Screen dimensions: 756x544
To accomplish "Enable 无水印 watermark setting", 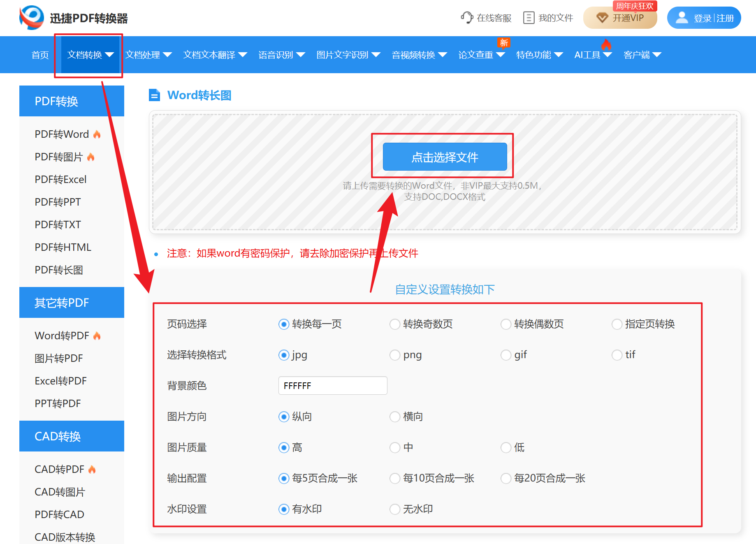I will (x=395, y=509).
